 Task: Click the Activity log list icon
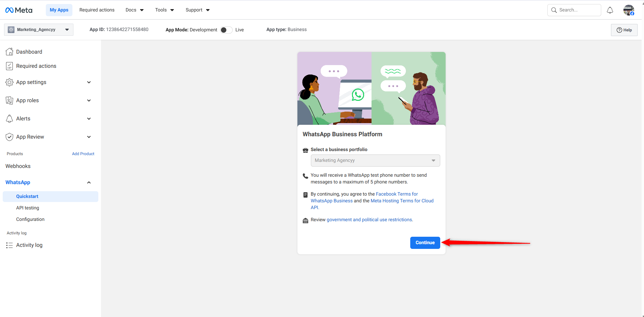(9, 245)
